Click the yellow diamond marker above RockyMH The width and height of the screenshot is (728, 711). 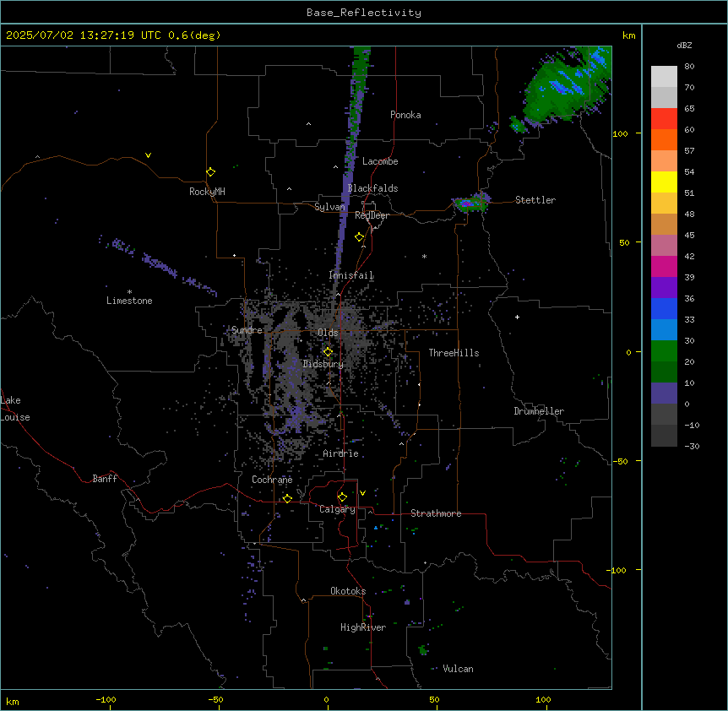tap(210, 172)
